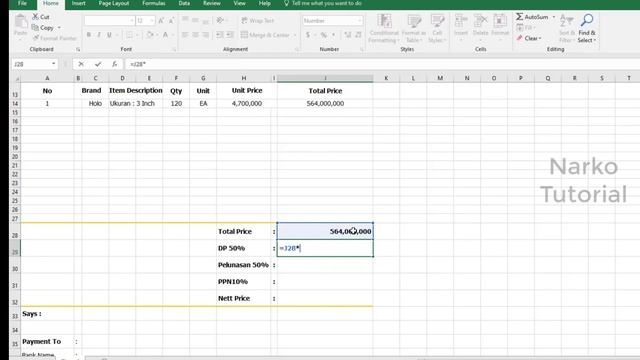
Task: Click the Increase Font Size icon
Action: [161, 20]
